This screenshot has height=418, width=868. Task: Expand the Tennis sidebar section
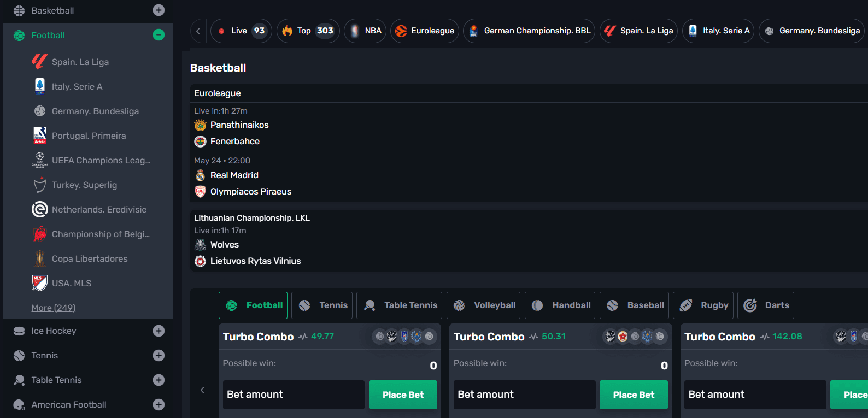pyautogui.click(x=159, y=355)
